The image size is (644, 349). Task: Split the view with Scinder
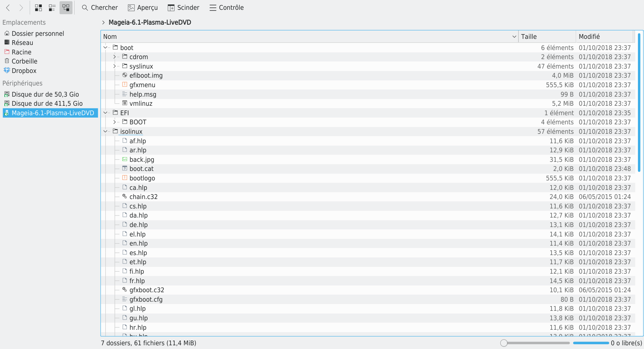click(183, 7)
